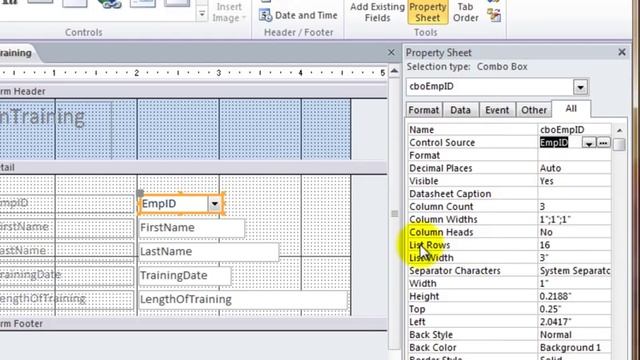Click the combo box move handle square
This screenshot has width=640, height=360.
[x=140, y=193]
